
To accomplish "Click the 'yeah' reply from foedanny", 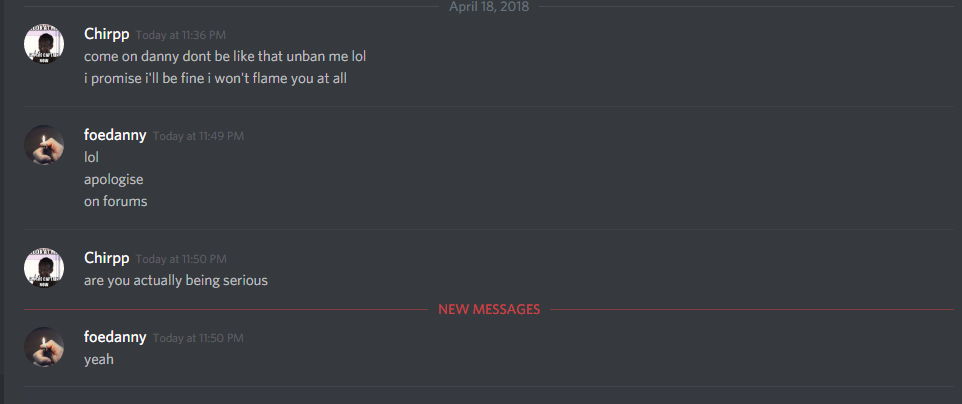I will pos(99,360).
